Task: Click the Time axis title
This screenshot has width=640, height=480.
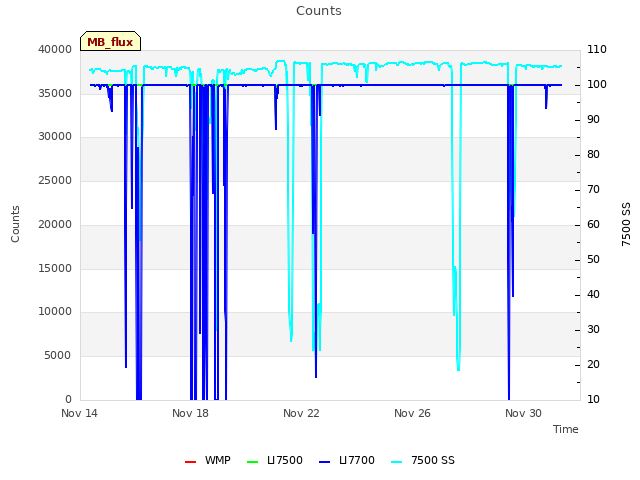Action: pyautogui.click(x=566, y=429)
